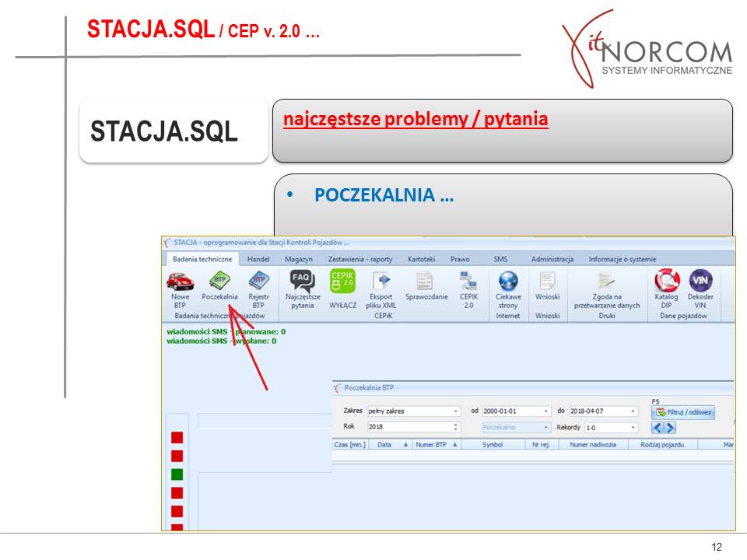747x560 pixels.
Task: Switch to Badania techniczne tab
Action: click(202, 259)
